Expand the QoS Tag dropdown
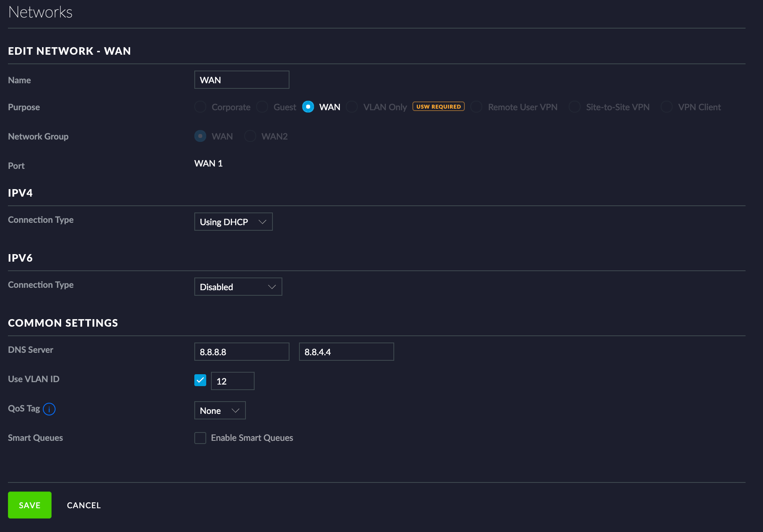Screen dimensions: 763x532 [219, 410]
